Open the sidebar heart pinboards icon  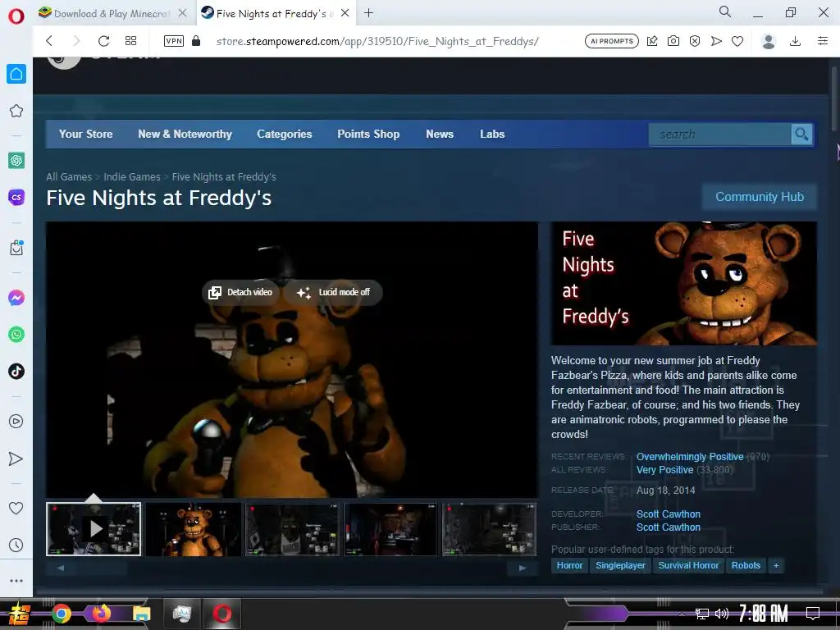(x=16, y=508)
